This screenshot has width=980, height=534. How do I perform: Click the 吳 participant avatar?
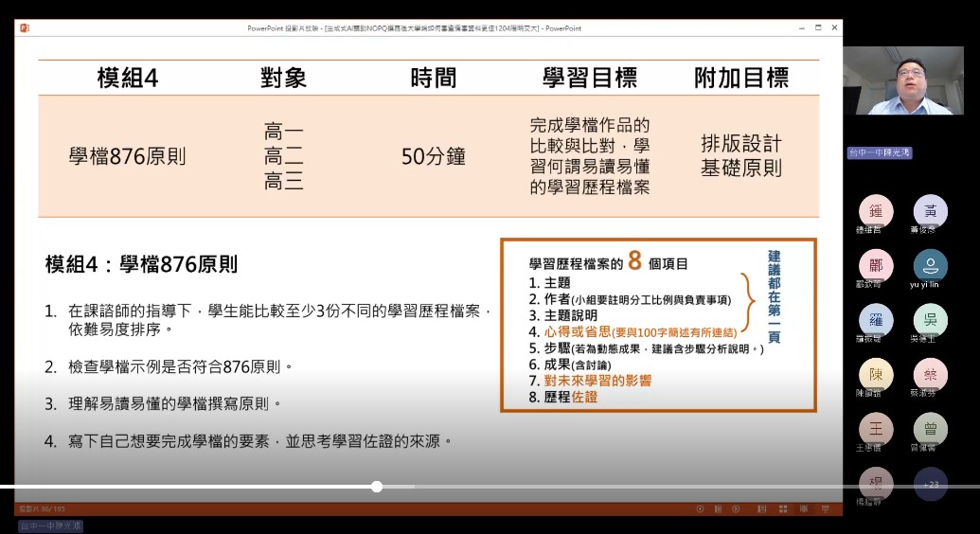point(930,320)
